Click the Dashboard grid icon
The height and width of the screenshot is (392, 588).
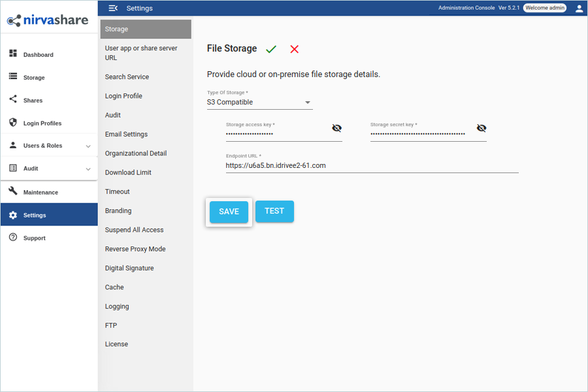click(x=13, y=54)
